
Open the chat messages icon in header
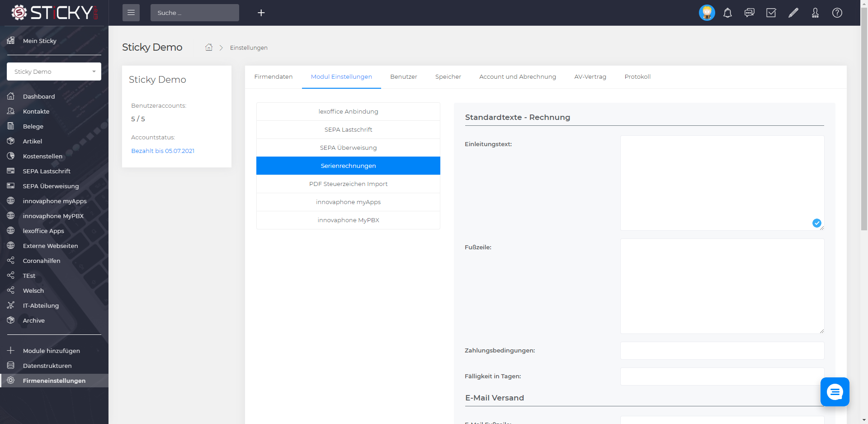[x=749, y=13]
